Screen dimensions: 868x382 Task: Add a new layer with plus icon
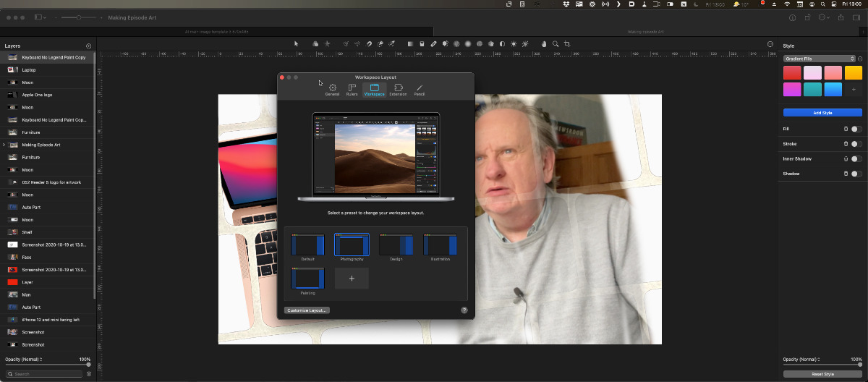[x=88, y=46]
